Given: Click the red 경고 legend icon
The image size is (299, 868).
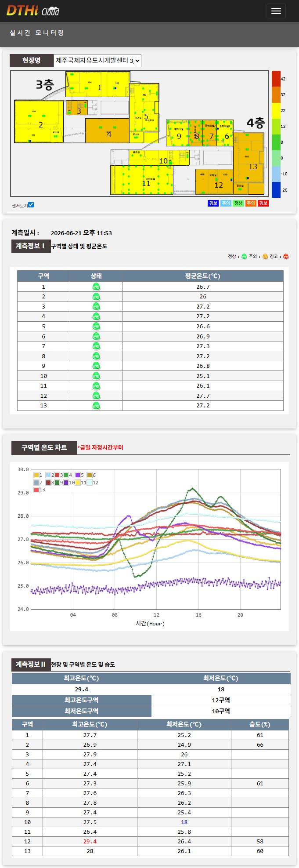Looking at the screenshot, I should pyautogui.click(x=286, y=256).
